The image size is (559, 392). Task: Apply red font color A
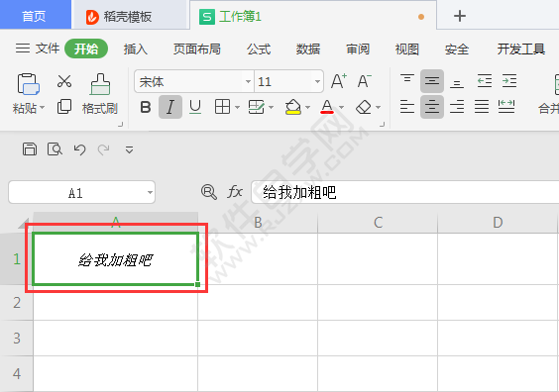click(x=327, y=107)
